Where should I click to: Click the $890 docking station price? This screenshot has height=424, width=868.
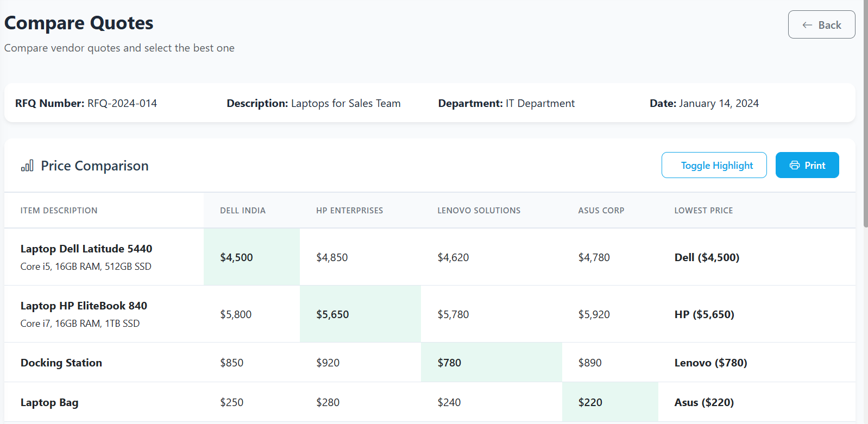pos(590,363)
